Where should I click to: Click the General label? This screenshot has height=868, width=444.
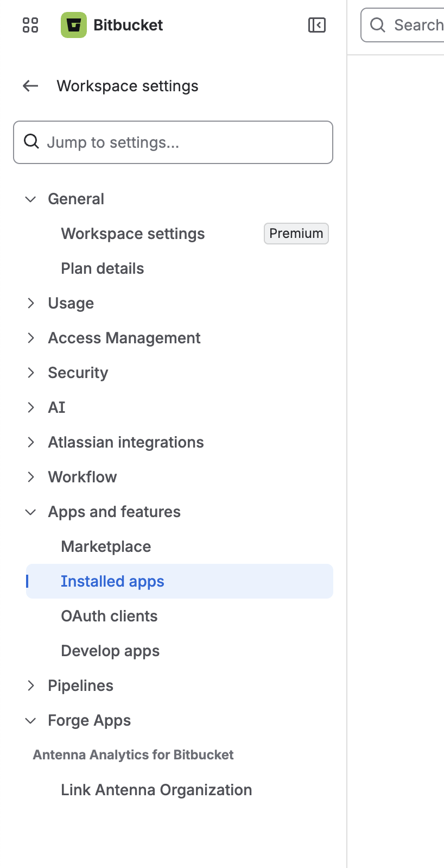click(x=76, y=199)
